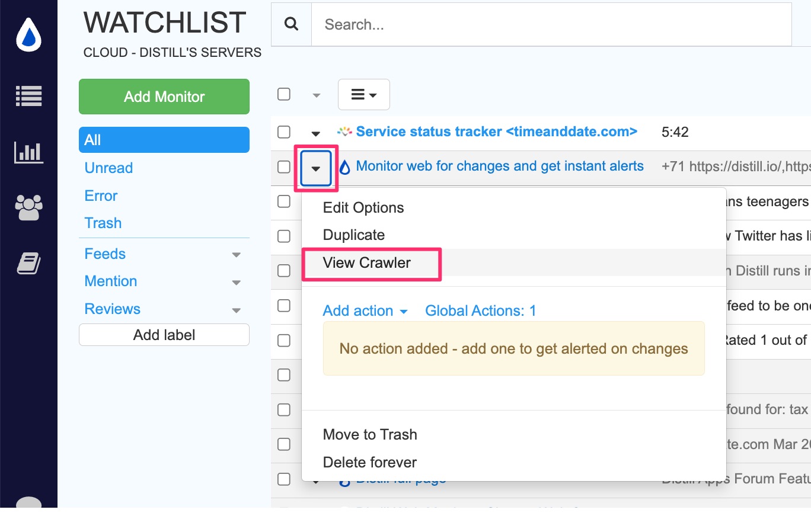Check the Monitor web for changes checkbox

pos(283,167)
